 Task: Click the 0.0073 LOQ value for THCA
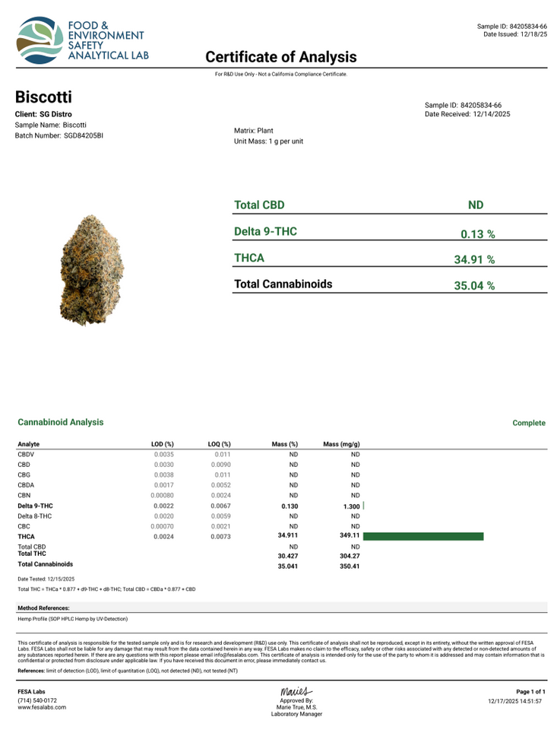click(220, 537)
